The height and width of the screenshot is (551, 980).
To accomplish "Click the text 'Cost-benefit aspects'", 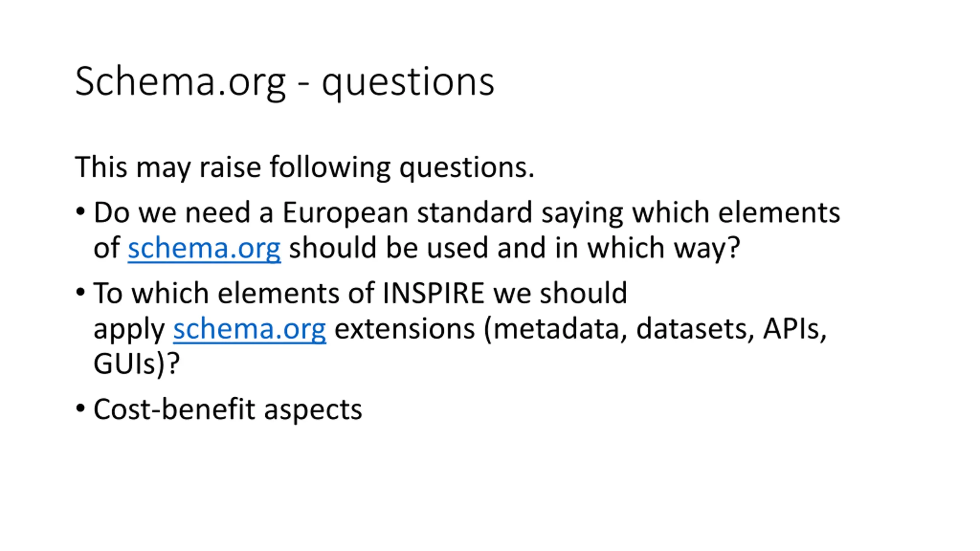I will [227, 409].
